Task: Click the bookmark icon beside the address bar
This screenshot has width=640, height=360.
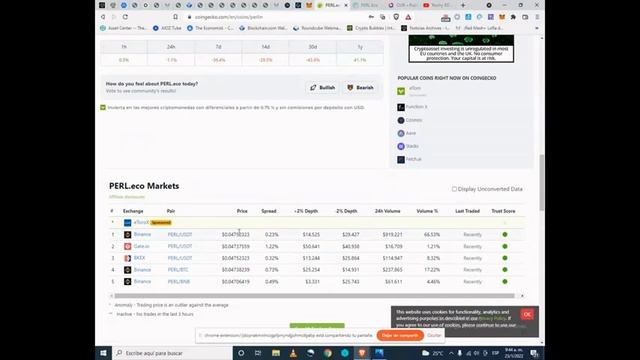Action: click(x=176, y=17)
